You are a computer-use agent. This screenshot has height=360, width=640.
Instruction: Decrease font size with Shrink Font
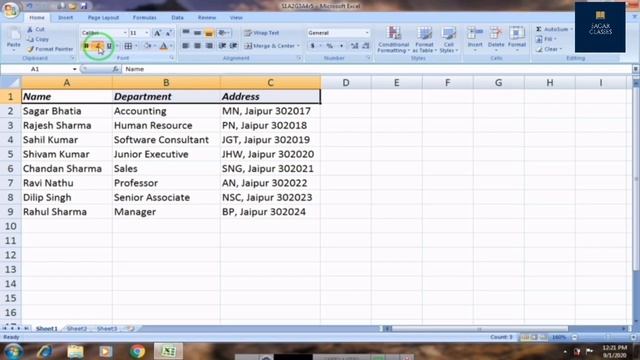click(x=169, y=33)
